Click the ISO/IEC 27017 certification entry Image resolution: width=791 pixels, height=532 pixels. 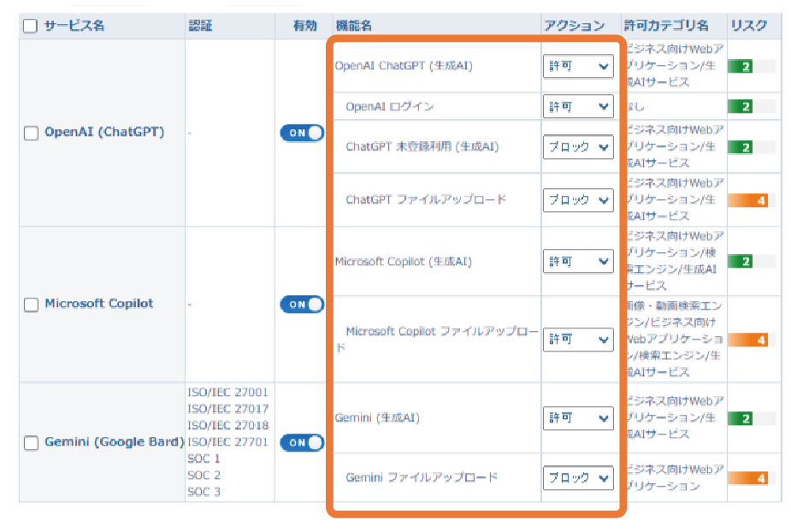pyautogui.click(x=227, y=409)
